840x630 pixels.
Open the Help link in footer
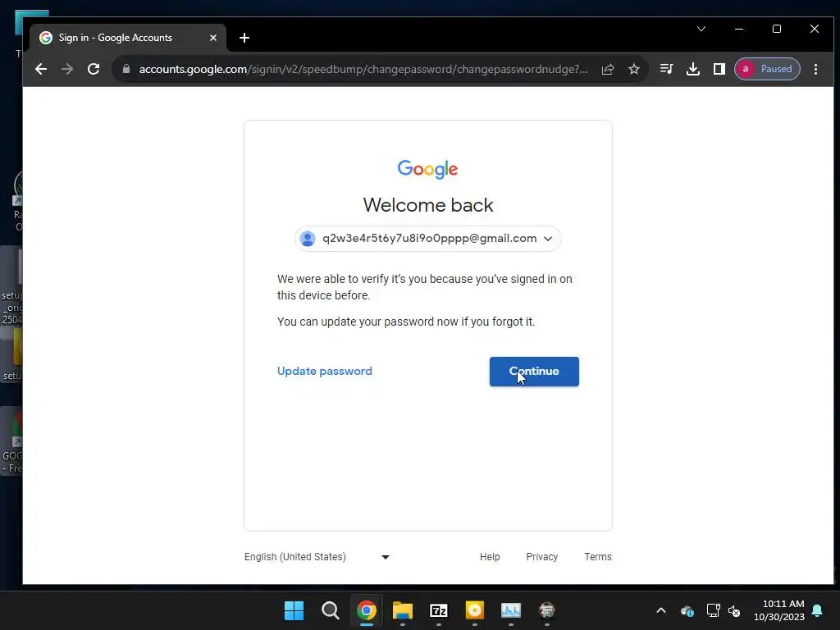[x=490, y=557]
